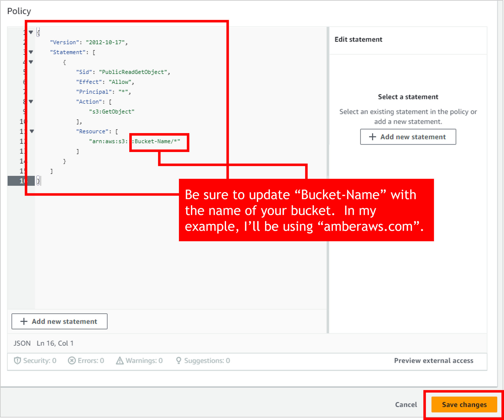Click the Suggestions lightbulb icon
Viewport: 504px width, 420px height.
pyautogui.click(x=178, y=361)
